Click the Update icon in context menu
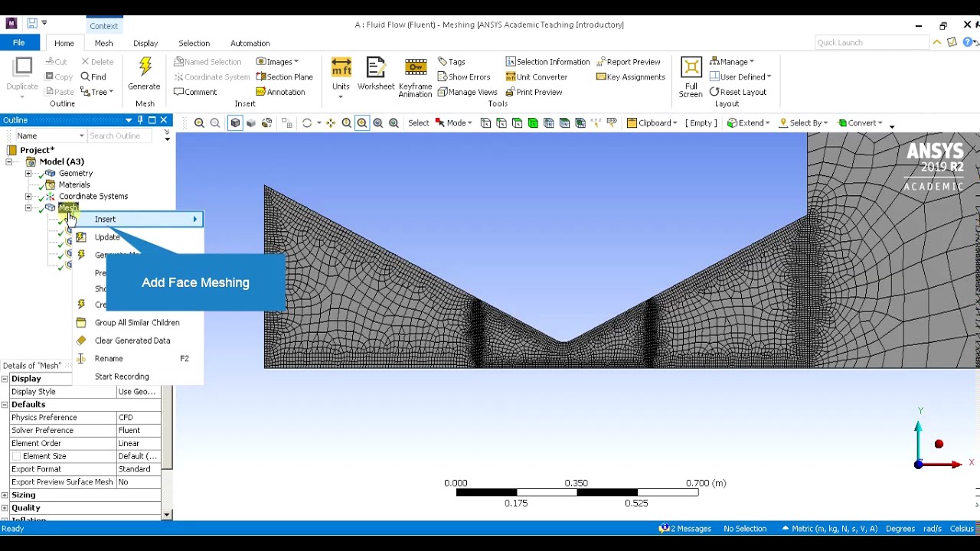 [x=81, y=237]
